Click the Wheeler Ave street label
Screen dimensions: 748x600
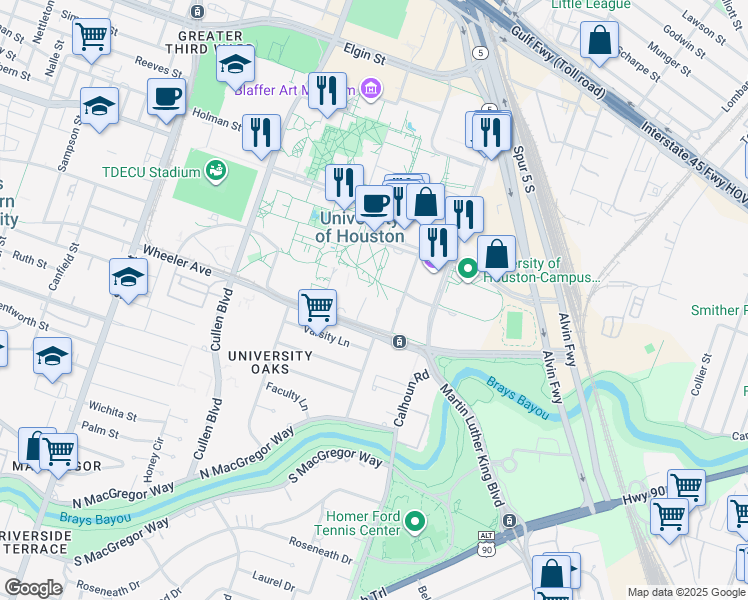177,260
